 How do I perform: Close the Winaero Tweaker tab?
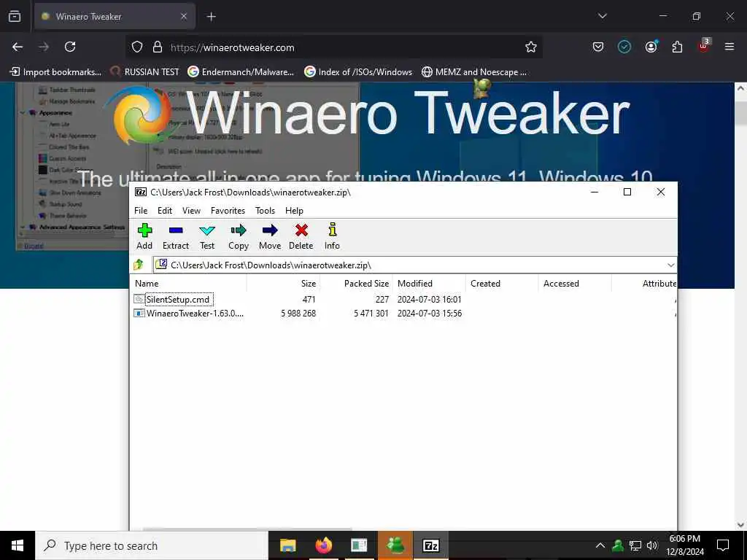coord(184,17)
